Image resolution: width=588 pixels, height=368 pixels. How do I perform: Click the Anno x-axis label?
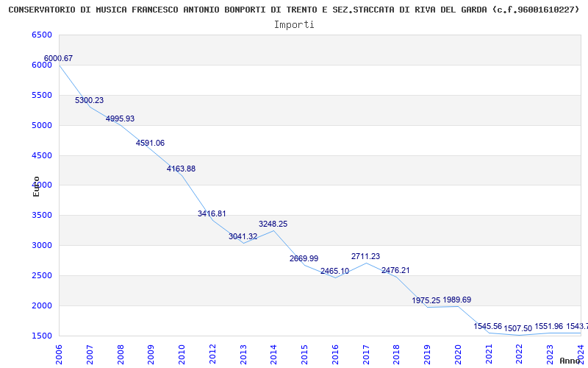tap(570, 361)
